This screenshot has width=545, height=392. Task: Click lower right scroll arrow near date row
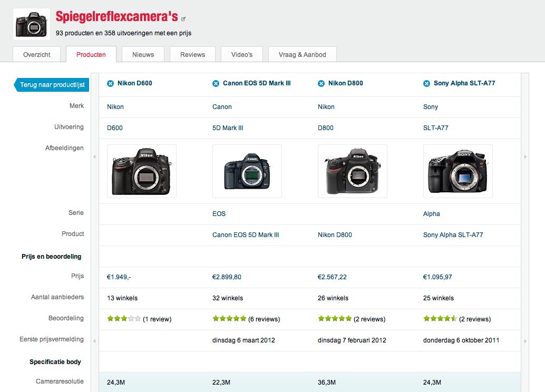[525, 341]
